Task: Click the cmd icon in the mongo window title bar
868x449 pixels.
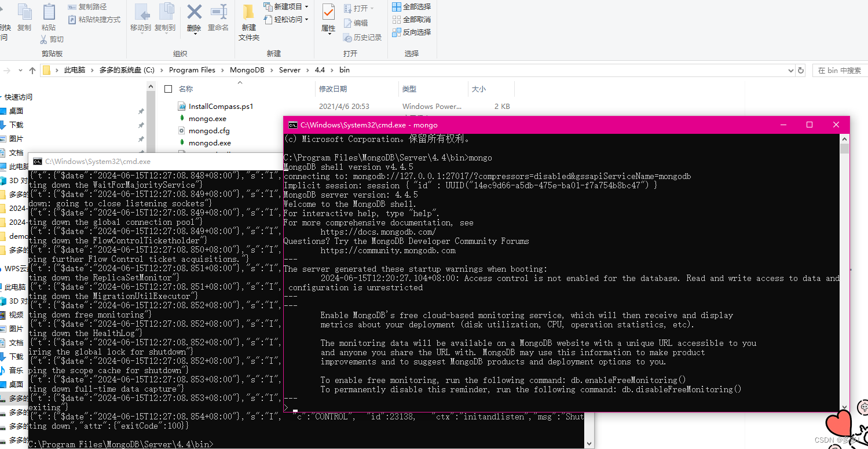Action: click(293, 125)
